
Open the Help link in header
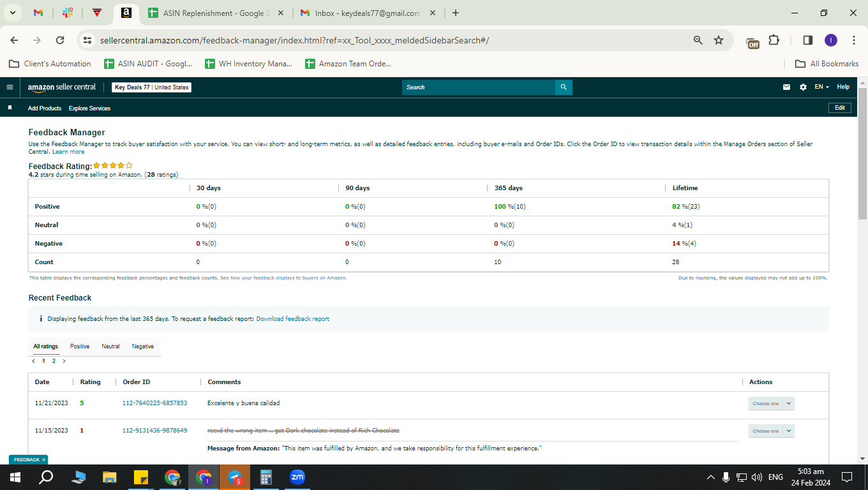tap(843, 87)
